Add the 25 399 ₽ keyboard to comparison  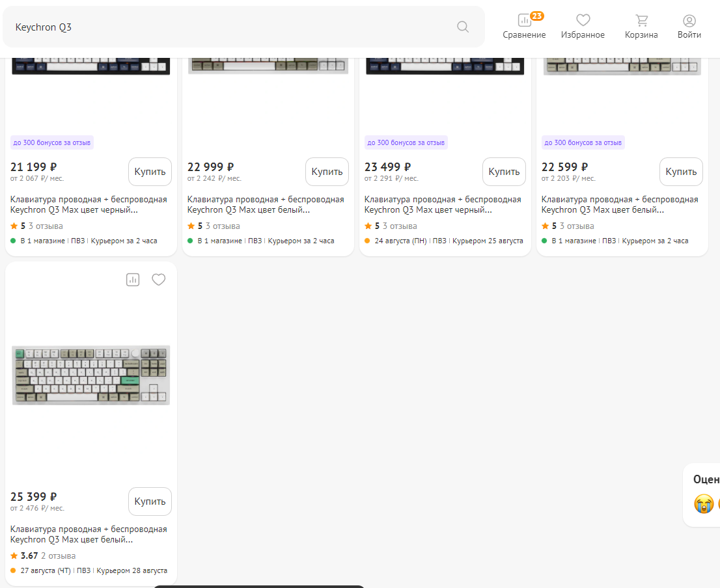coord(133,280)
